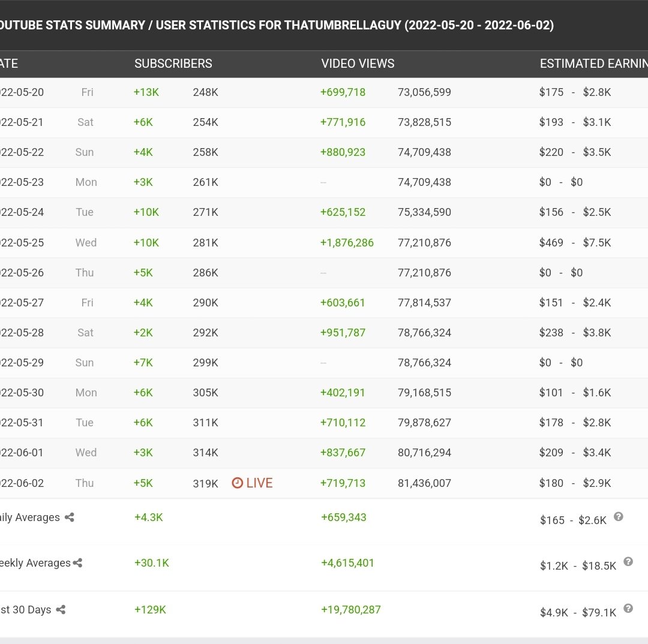Click +4.3K daily average subscribers
This screenshot has height=644, width=648.
pyautogui.click(x=149, y=517)
